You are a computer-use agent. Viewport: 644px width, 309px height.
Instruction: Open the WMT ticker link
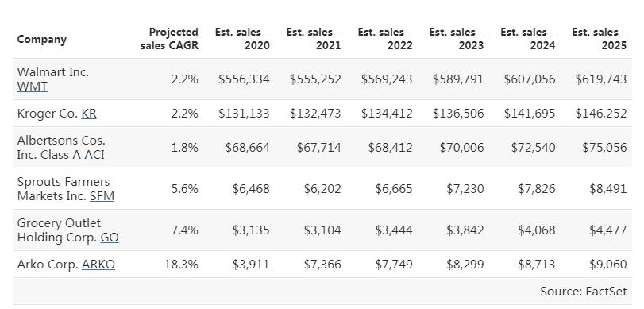point(32,87)
